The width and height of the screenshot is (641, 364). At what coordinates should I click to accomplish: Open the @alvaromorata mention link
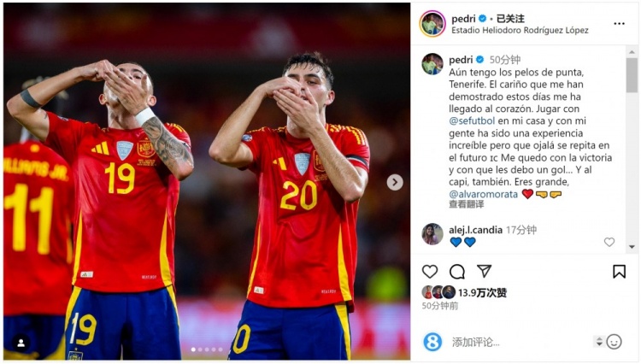tap(483, 194)
